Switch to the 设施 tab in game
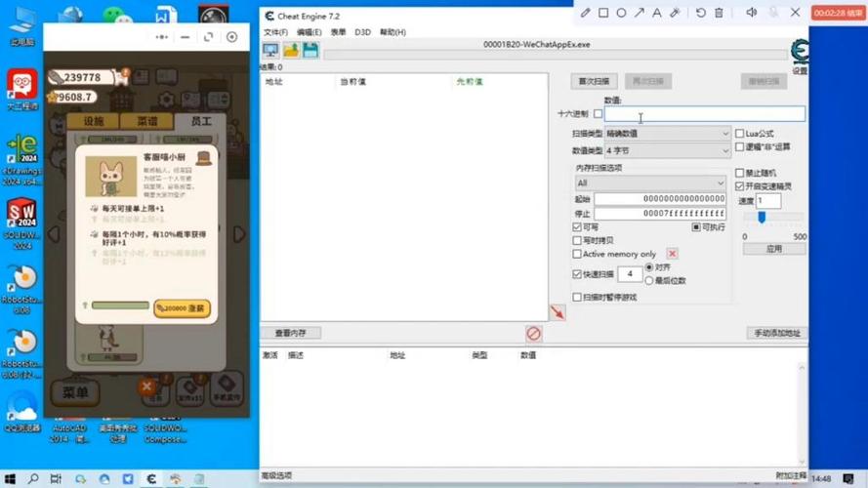 (x=93, y=121)
